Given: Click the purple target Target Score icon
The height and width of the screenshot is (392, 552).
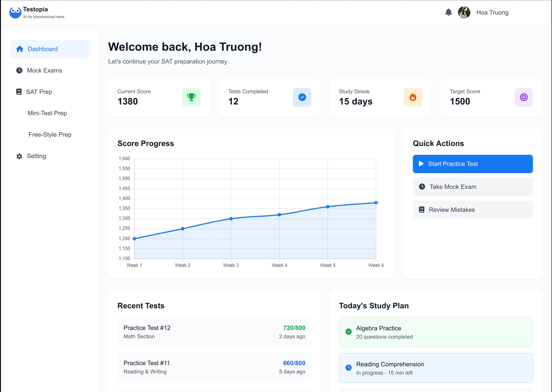Looking at the screenshot, I should click(524, 97).
